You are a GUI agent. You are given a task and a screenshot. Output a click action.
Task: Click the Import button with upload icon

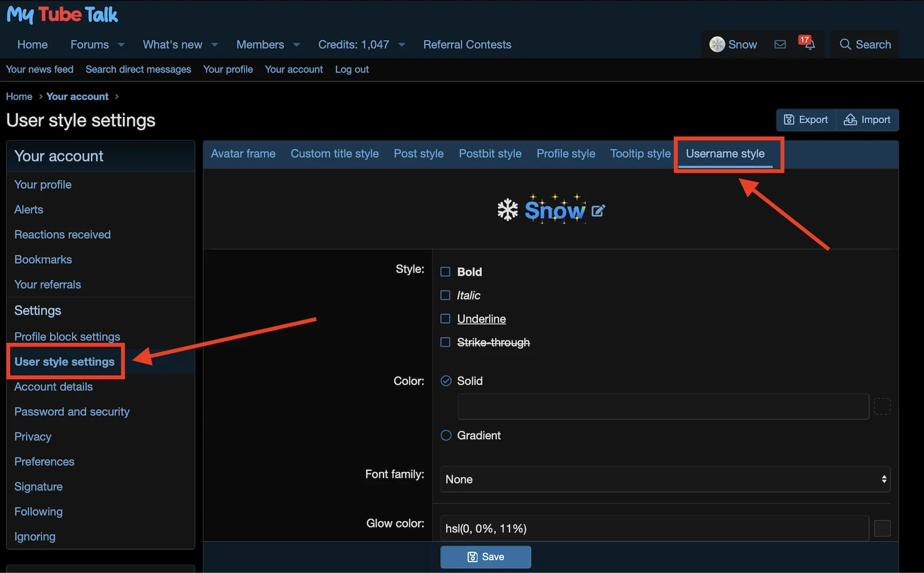[x=867, y=119]
